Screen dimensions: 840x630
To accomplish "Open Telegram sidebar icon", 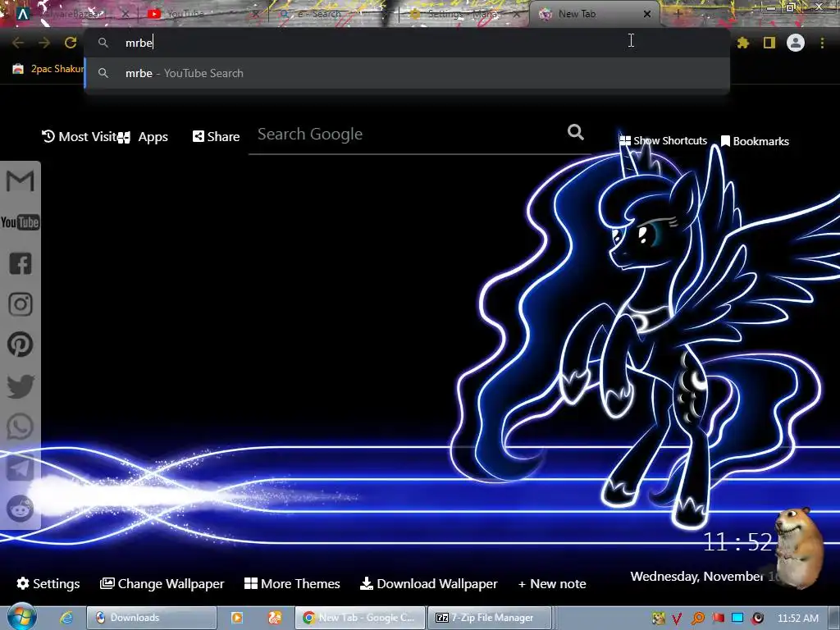I will (21, 468).
